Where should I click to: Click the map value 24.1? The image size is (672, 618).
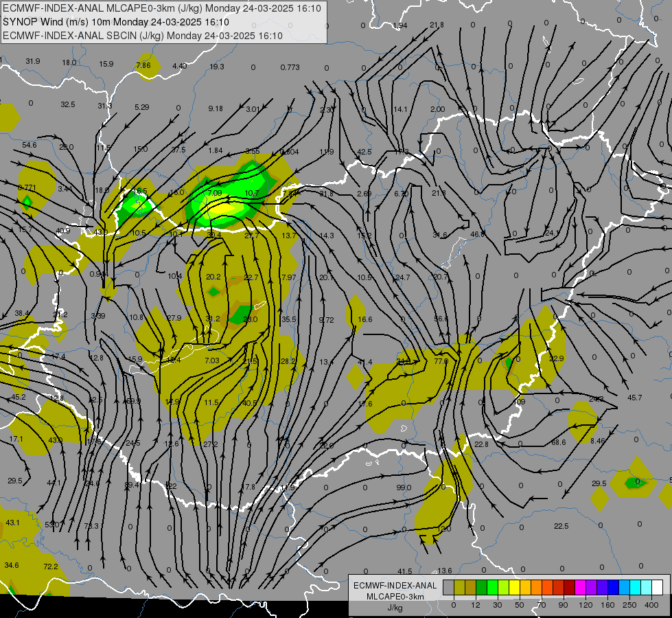[552, 233]
